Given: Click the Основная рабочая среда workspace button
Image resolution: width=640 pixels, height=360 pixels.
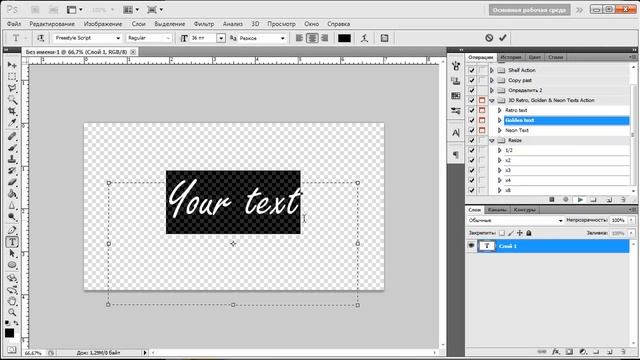Looking at the screenshot, I should coord(529,10).
